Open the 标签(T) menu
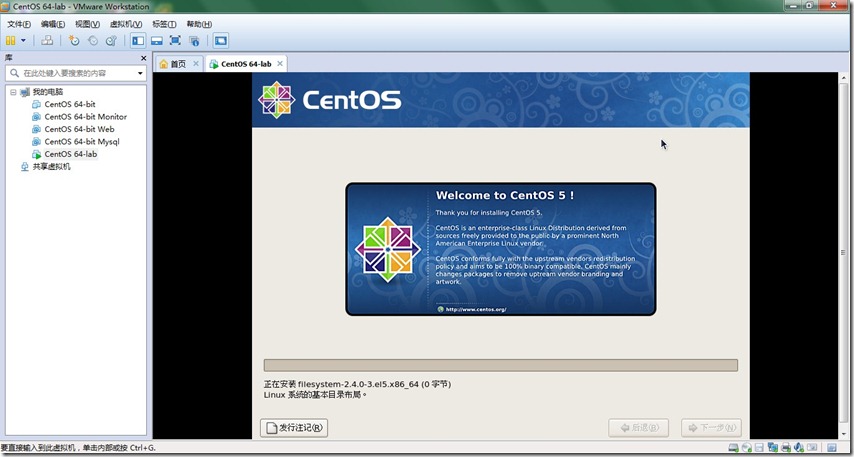This screenshot has height=457, width=854. 164,24
